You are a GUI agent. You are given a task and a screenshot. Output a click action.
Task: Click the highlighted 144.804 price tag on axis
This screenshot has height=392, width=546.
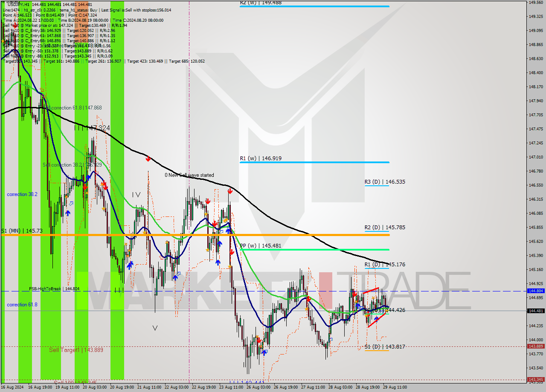tap(536, 291)
